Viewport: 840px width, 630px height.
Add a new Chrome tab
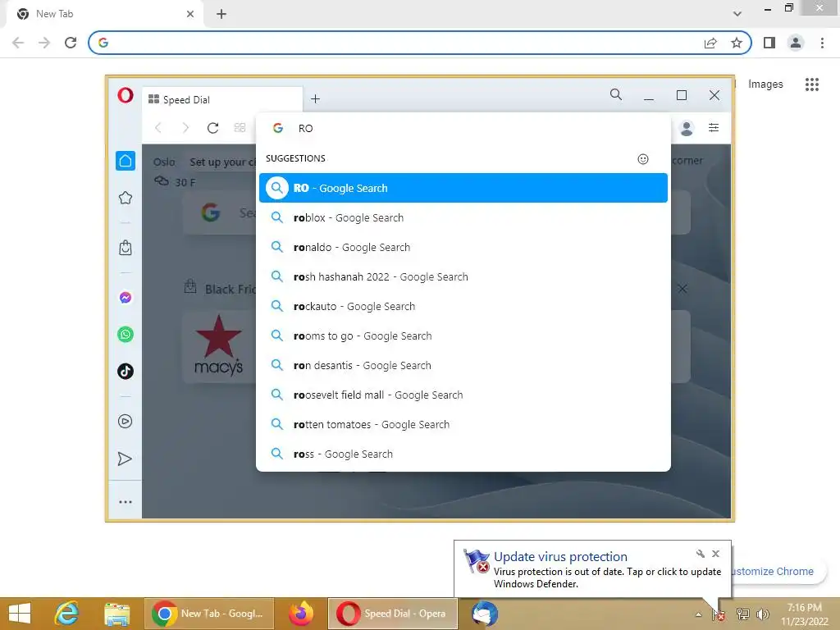pyautogui.click(x=221, y=14)
